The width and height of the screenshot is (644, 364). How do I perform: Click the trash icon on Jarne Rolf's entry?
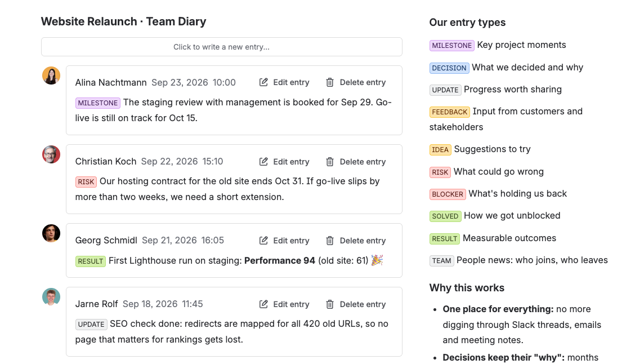(x=330, y=304)
